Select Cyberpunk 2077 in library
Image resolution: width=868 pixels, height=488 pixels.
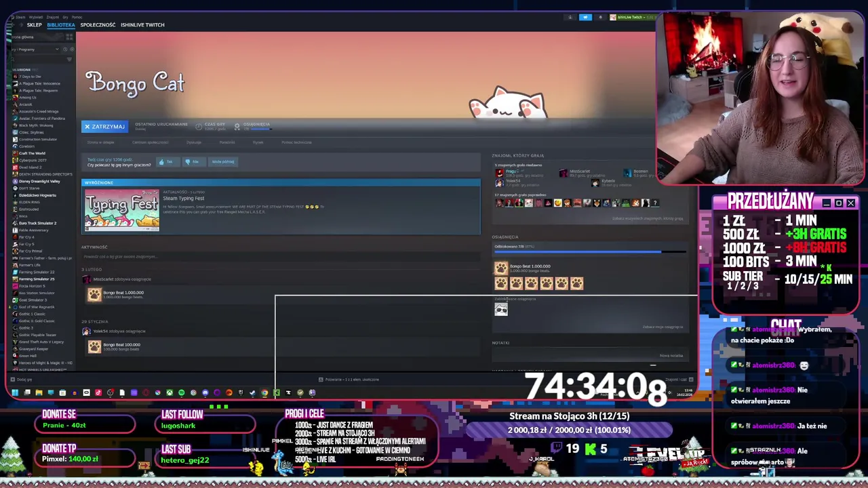[x=33, y=161]
